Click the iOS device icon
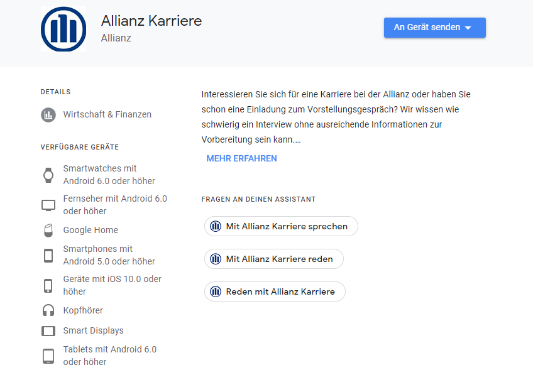Image resolution: width=533 pixels, height=392 pixels. pyautogui.click(x=48, y=286)
